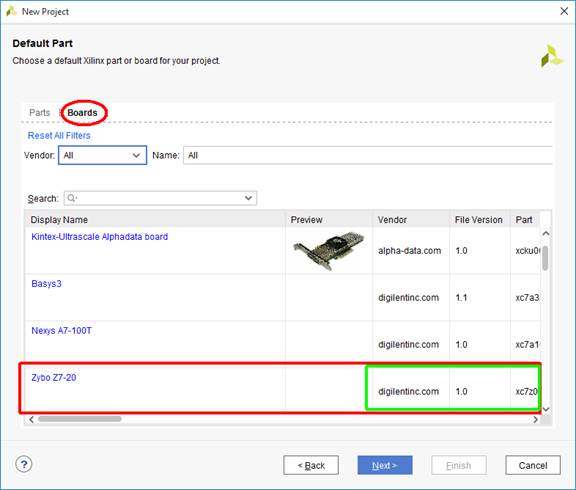Switch to the Boards tab
This screenshot has width=576, height=490.
(82, 113)
